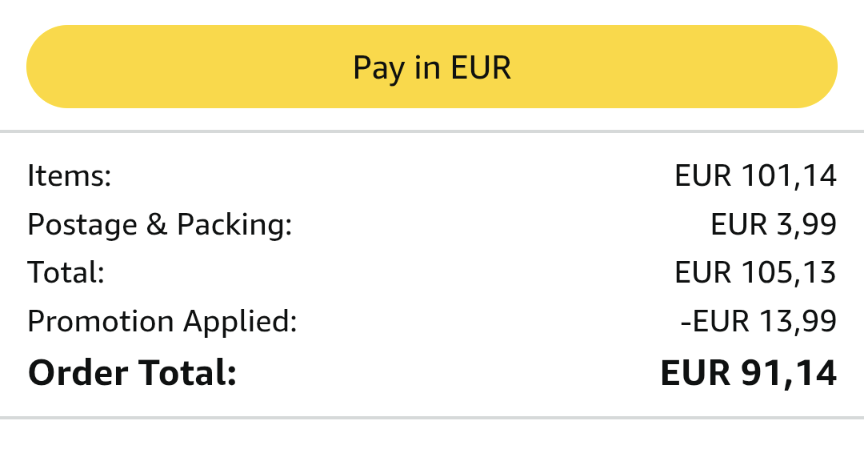Click the word Promotion in the summary
Viewport: 864px width, 452px height.
pos(101,321)
